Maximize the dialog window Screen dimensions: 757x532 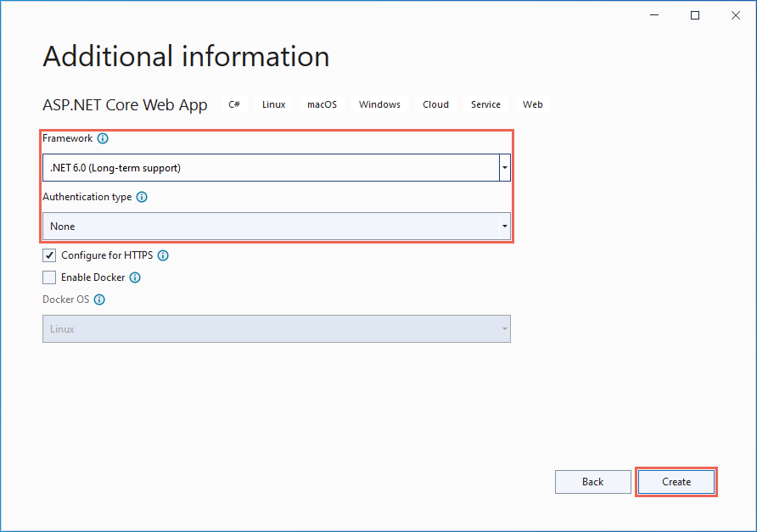click(695, 15)
